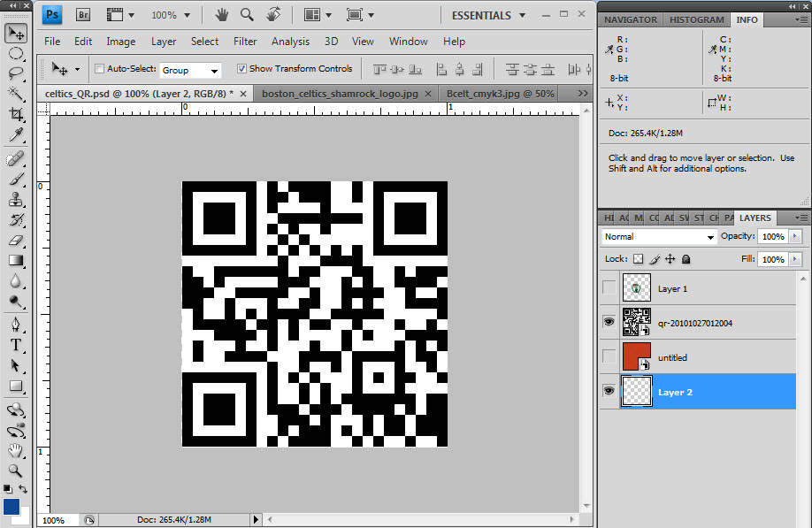Viewport: 812px width, 528px height.
Task: Click the Zoom tool in application bar
Action: [247, 14]
